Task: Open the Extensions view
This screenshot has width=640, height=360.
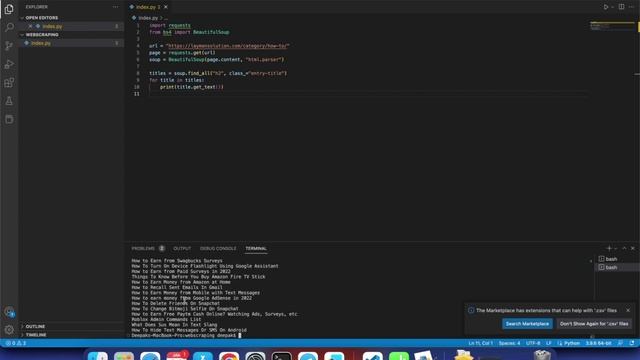Action: click(9, 82)
